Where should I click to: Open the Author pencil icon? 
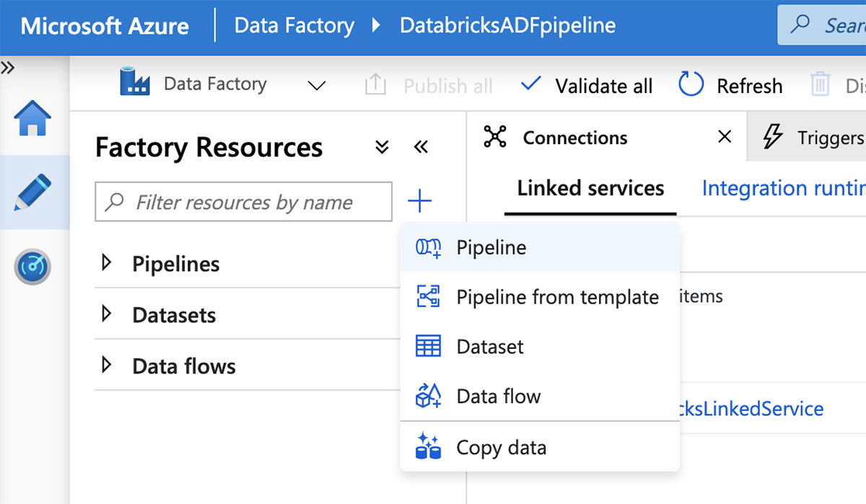coord(33,192)
